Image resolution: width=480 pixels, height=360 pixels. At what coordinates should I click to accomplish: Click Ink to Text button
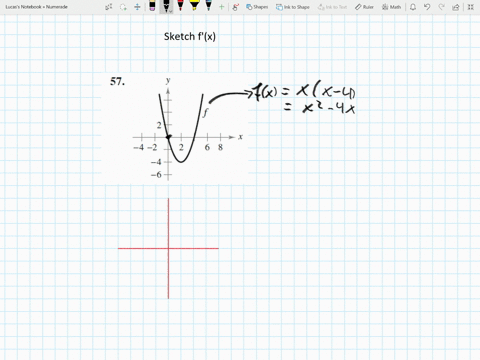pos(332,7)
